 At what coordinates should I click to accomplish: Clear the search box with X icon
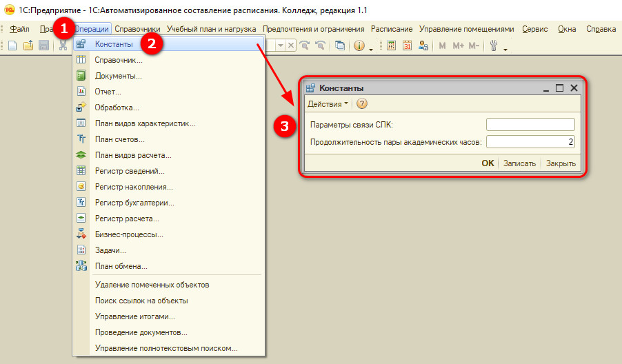(x=291, y=45)
